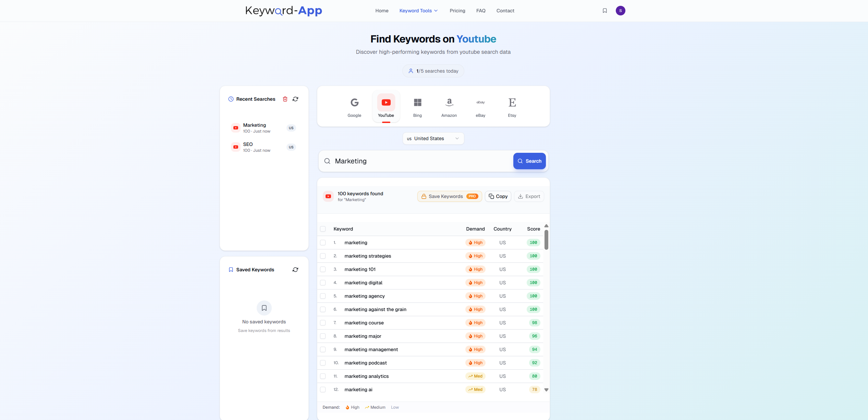Choose the Amazon platform icon
Viewport: 868px width, 420px height.
(449, 102)
